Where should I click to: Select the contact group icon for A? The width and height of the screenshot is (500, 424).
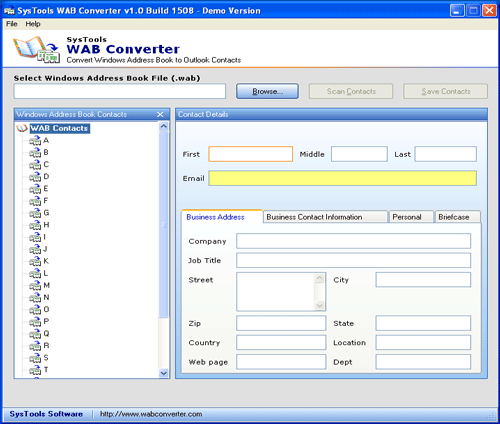click(x=35, y=141)
